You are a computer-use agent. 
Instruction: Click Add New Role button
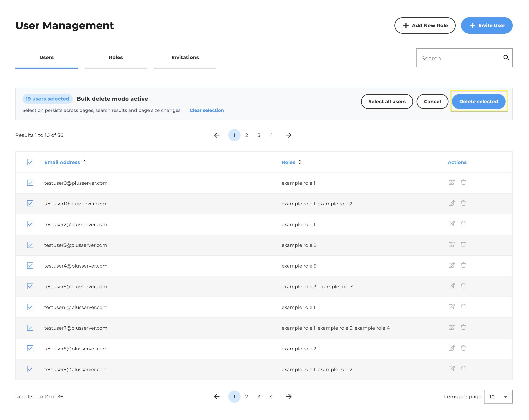click(x=425, y=25)
